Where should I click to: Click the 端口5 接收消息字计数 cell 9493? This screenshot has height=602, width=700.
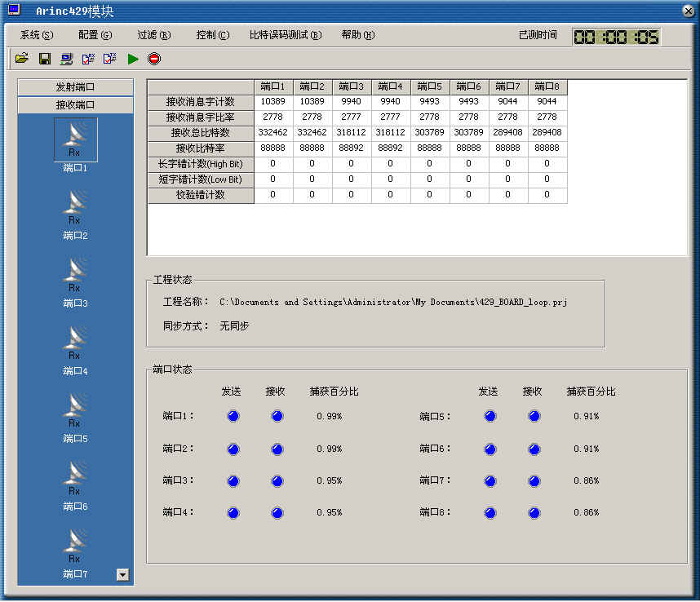[x=430, y=102]
